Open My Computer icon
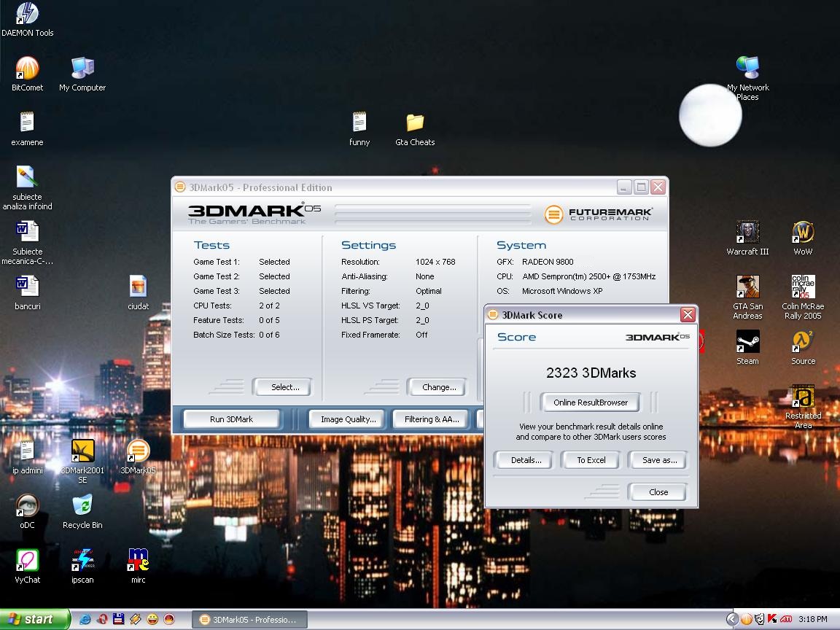 (x=82, y=74)
